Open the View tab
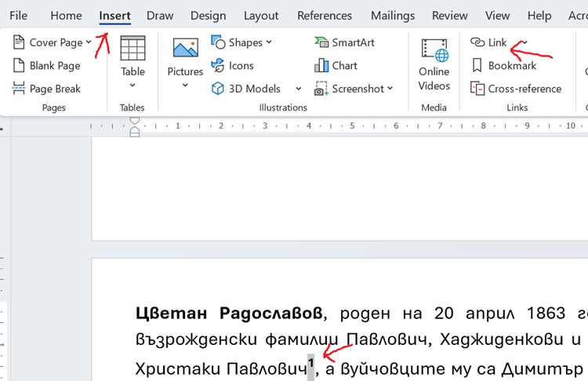588x381 pixels. 497,16
